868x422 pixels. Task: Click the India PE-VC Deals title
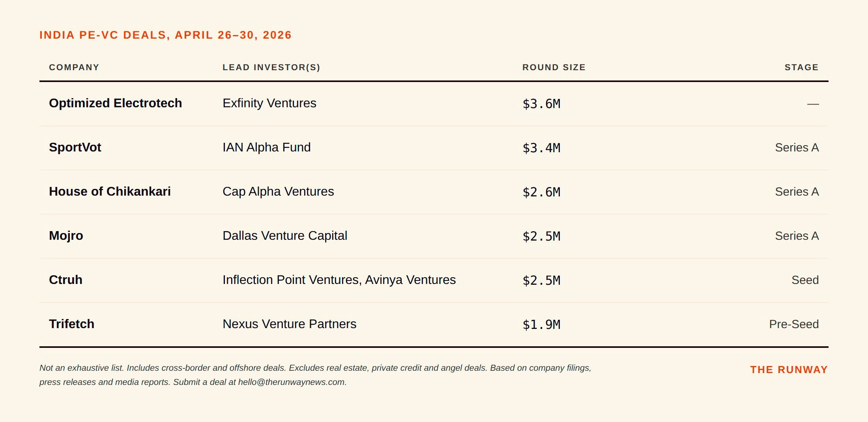(x=165, y=35)
